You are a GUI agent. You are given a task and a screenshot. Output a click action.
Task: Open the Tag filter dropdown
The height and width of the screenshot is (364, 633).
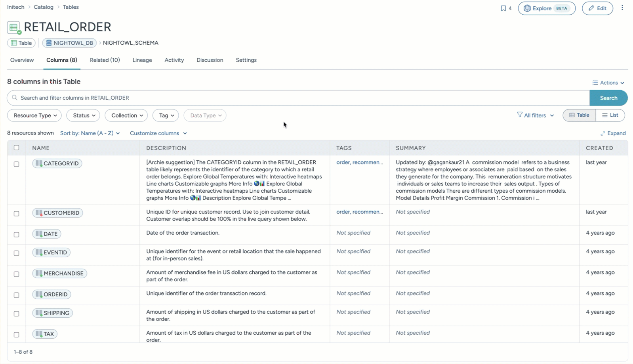tap(166, 115)
